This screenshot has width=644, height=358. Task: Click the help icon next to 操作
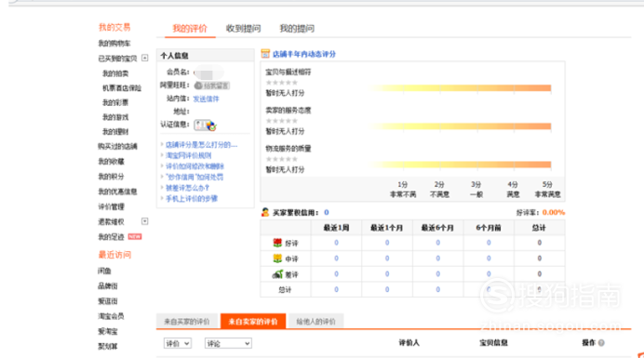[x=601, y=343]
